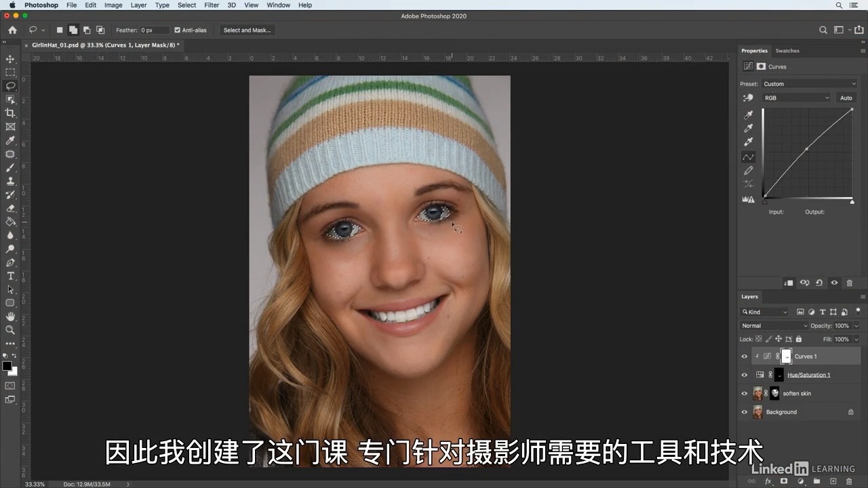
Task: Select the Eyedropper tool in left toolbar
Action: coord(10,140)
